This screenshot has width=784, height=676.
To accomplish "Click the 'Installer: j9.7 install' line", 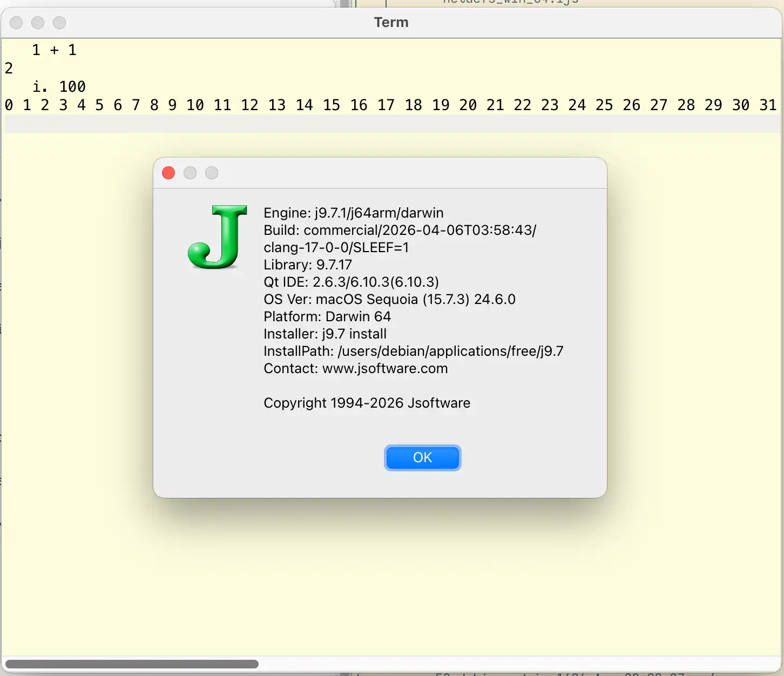I will [325, 334].
